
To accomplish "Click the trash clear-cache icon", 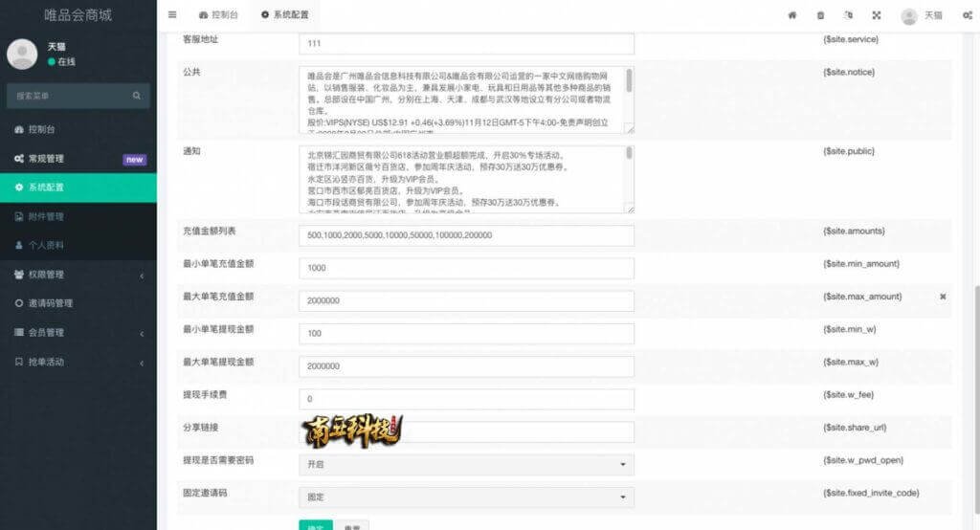I will [x=820, y=15].
